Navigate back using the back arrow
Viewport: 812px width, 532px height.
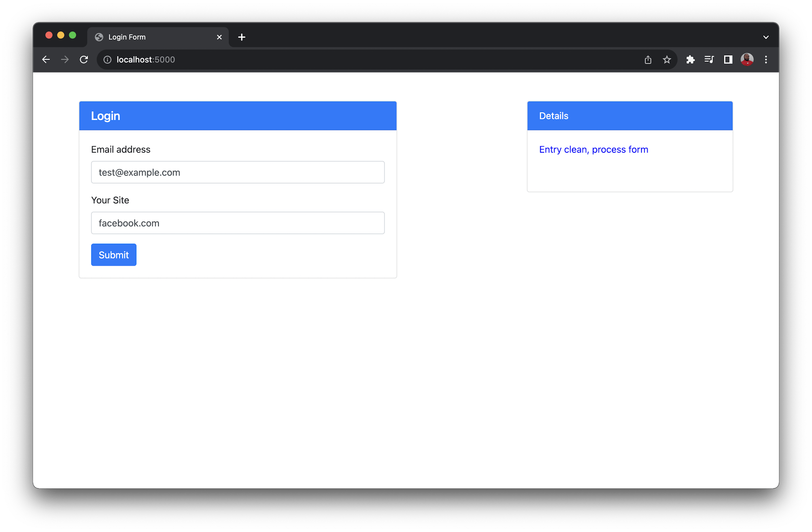pyautogui.click(x=46, y=59)
